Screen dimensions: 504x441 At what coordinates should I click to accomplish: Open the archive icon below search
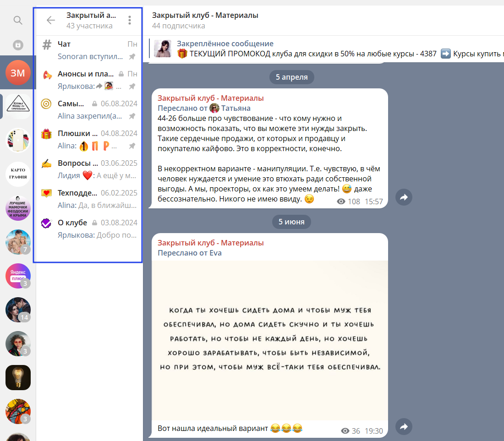click(18, 45)
